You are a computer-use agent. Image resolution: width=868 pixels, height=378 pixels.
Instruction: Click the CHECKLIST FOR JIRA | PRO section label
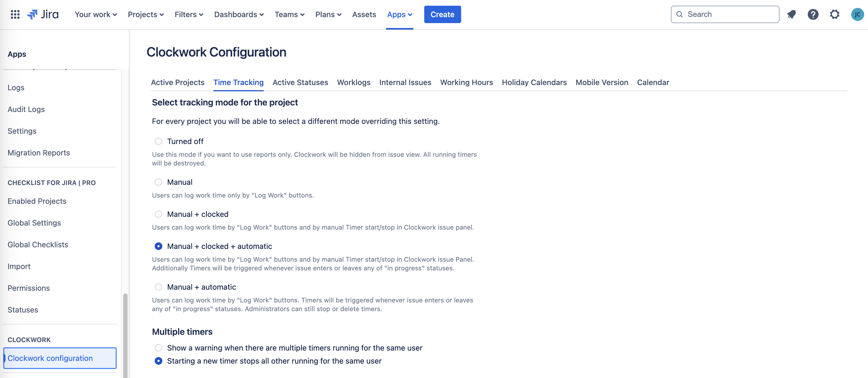pos(52,183)
